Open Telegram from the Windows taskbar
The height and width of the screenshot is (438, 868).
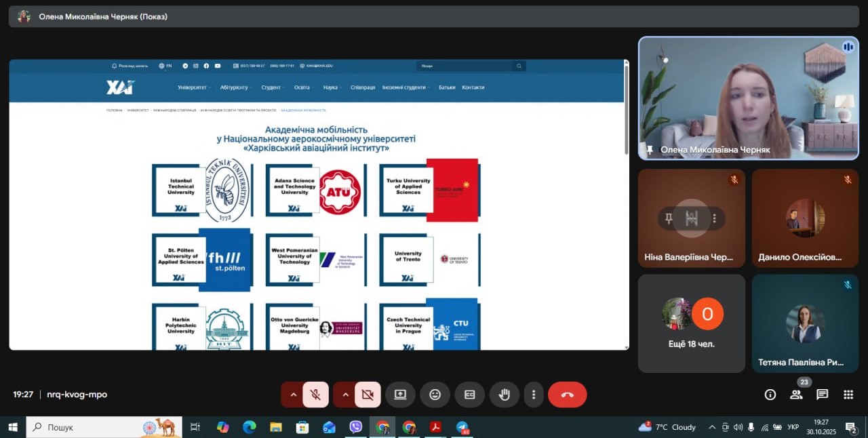[462, 427]
